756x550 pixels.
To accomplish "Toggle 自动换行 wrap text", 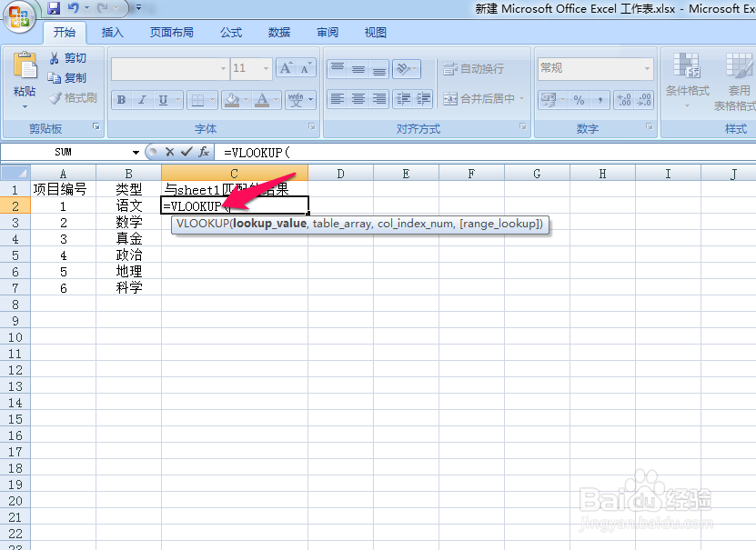I will pyautogui.click(x=473, y=69).
